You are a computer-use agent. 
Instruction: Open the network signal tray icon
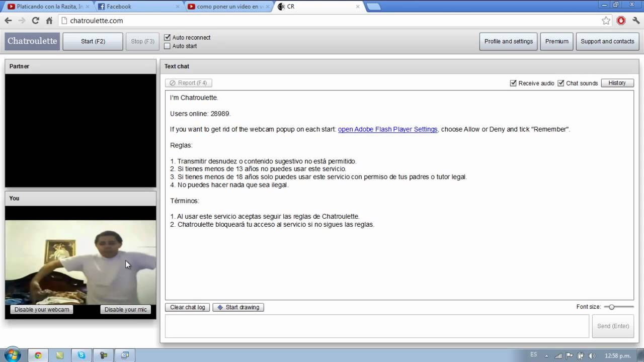558,355
